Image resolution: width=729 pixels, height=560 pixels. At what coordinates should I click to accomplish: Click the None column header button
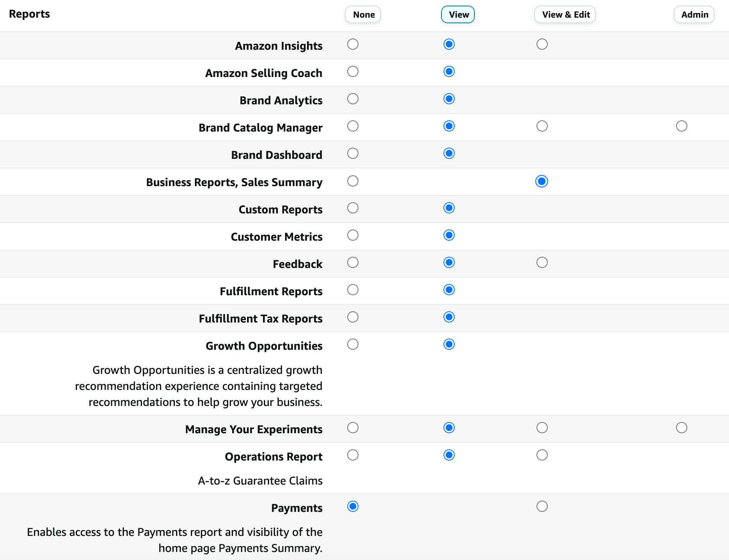pos(362,14)
